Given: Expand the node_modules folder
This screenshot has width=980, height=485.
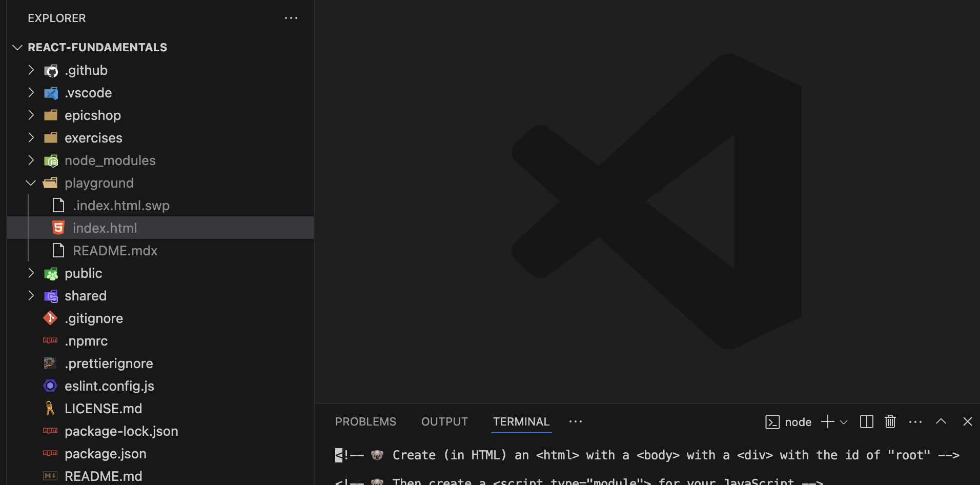Looking at the screenshot, I should click(x=31, y=160).
